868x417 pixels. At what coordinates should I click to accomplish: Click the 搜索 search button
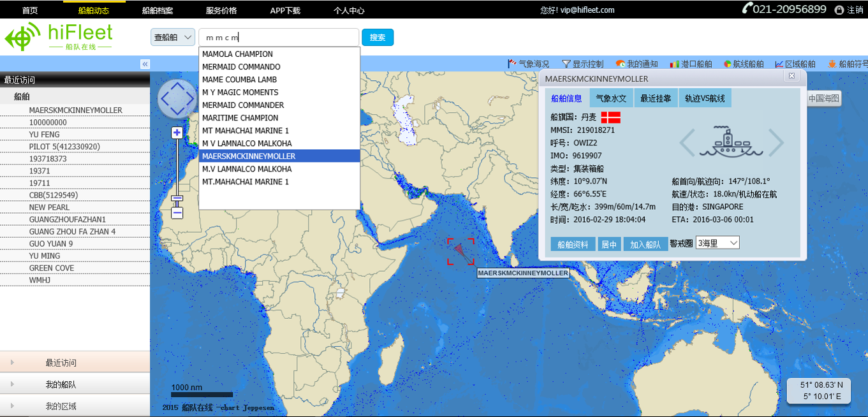378,38
